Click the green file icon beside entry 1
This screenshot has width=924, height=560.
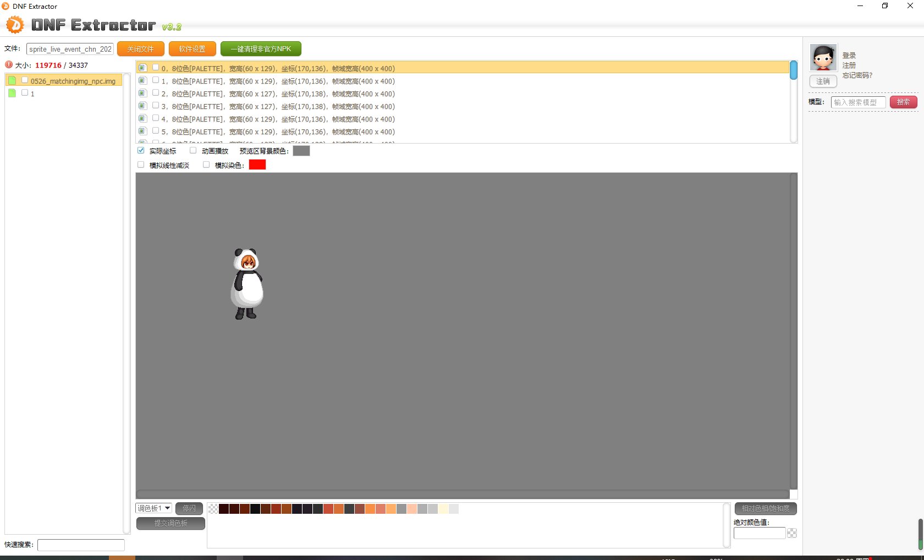(12, 93)
